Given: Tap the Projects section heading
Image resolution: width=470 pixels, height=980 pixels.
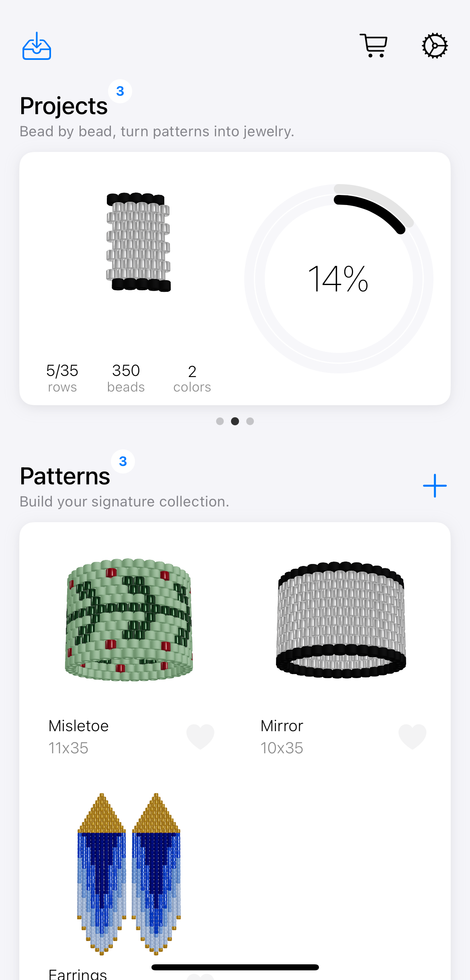Looking at the screenshot, I should click(x=64, y=106).
